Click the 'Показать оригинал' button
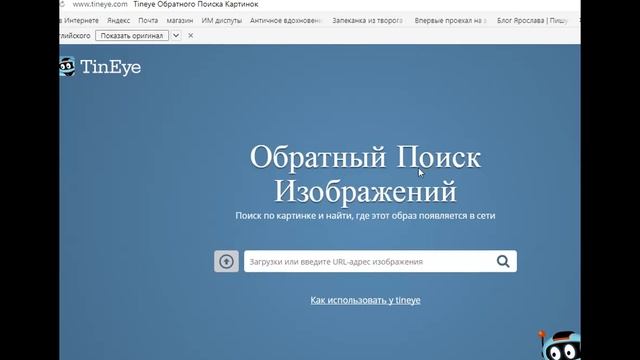640x360 pixels. (132, 36)
